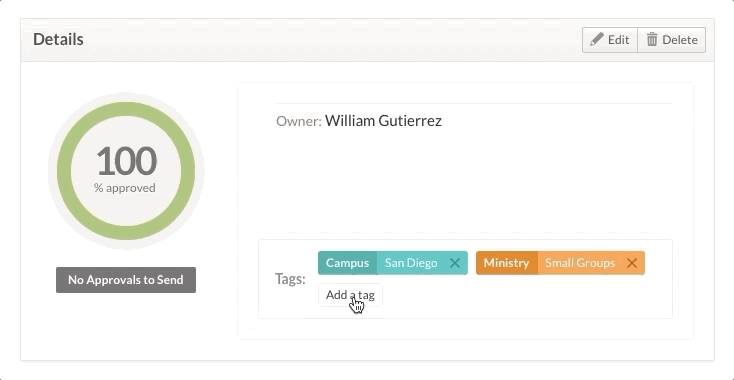Select the San Diego tag value

click(x=411, y=263)
